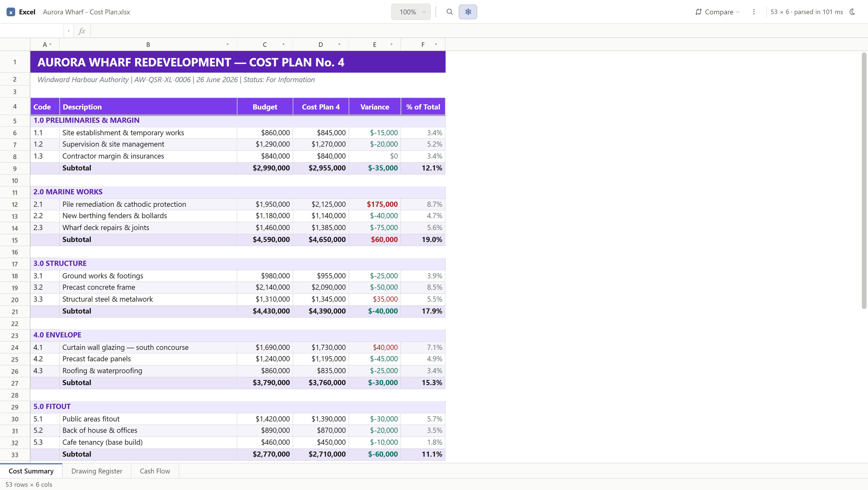Select 1.0 PRELIMINARIES & MARGIN section row

point(238,121)
